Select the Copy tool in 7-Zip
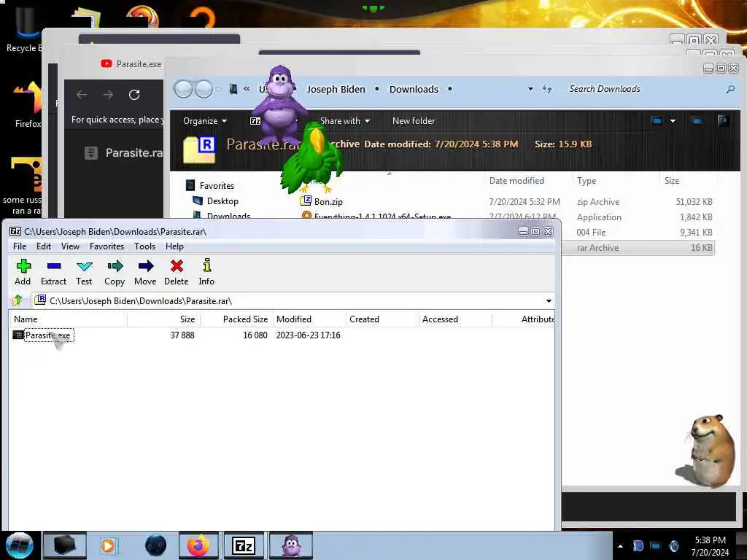The width and height of the screenshot is (747, 560). pyautogui.click(x=115, y=272)
